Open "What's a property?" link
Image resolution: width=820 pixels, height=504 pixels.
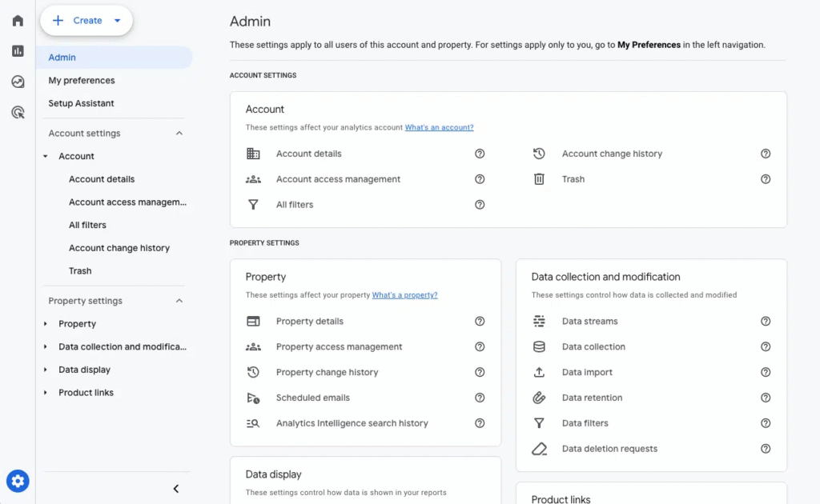point(404,295)
